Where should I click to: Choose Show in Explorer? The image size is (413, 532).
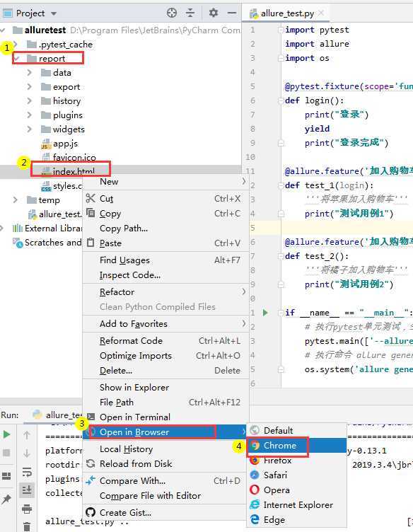pyautogui.click(x=165, y=388)
